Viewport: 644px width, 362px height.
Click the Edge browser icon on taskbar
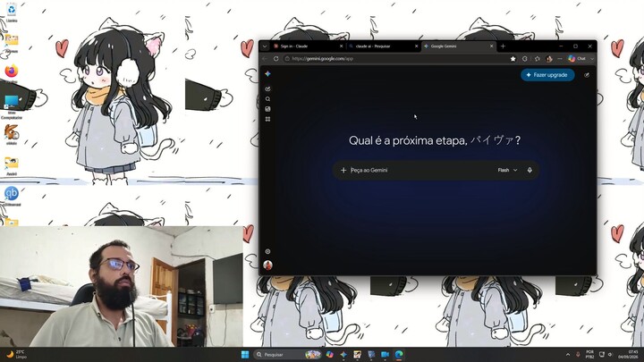click(x=399, y=354)
